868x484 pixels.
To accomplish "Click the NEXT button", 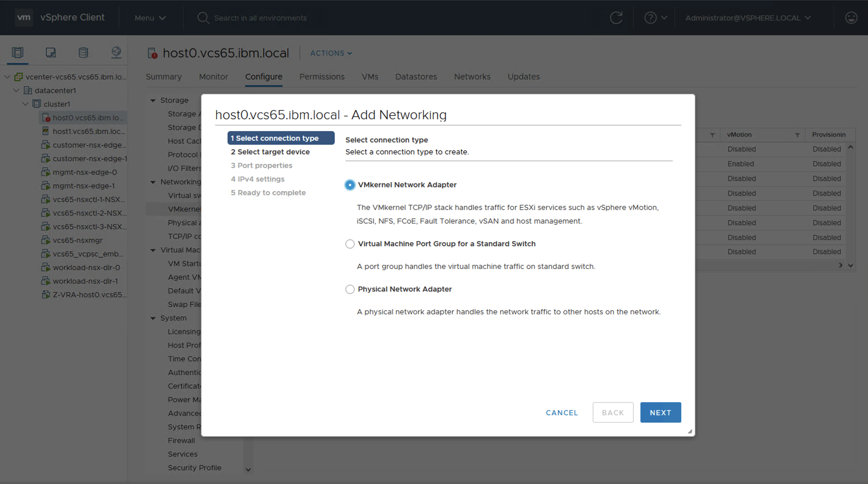I will (x=660, y=413).
